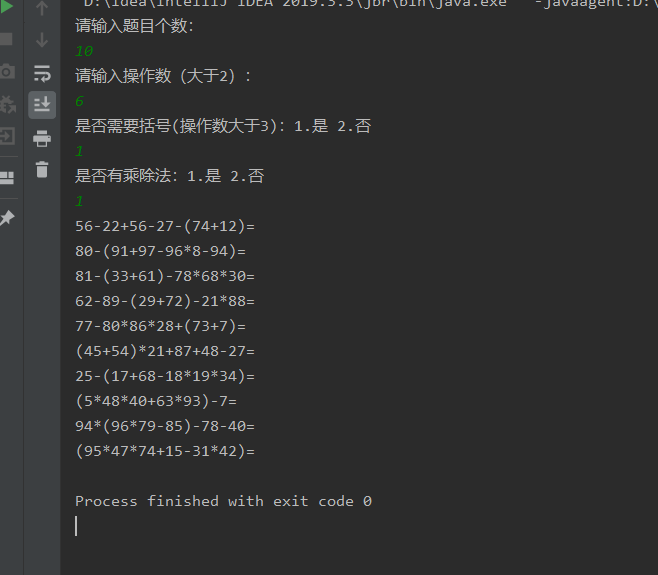Click the equation 56-22+56-27-(74+12)=
Viewport: 658px width, 575px height.
pos(165,226)
